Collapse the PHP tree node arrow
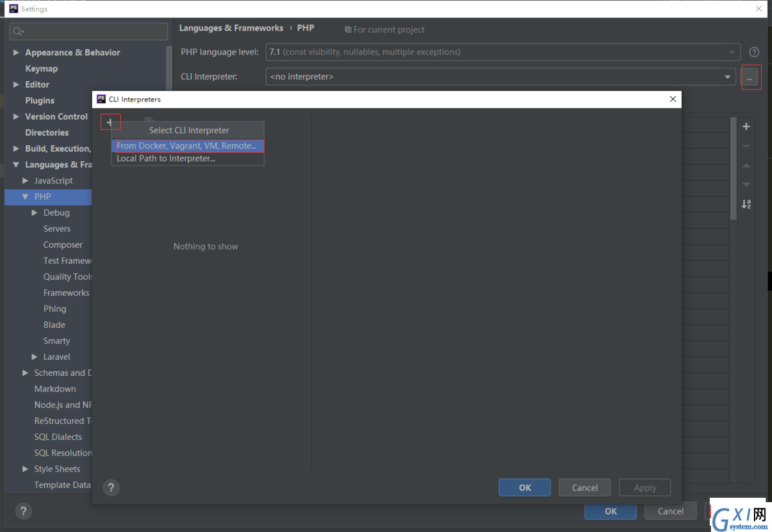Viewport: 772px width, 532px height. tap(26, 197)
